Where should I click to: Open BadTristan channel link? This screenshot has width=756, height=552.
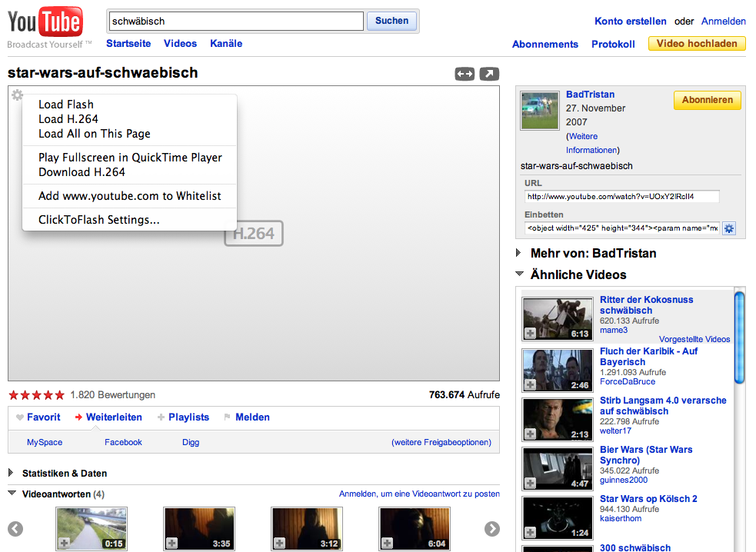[x=590, y=95]
